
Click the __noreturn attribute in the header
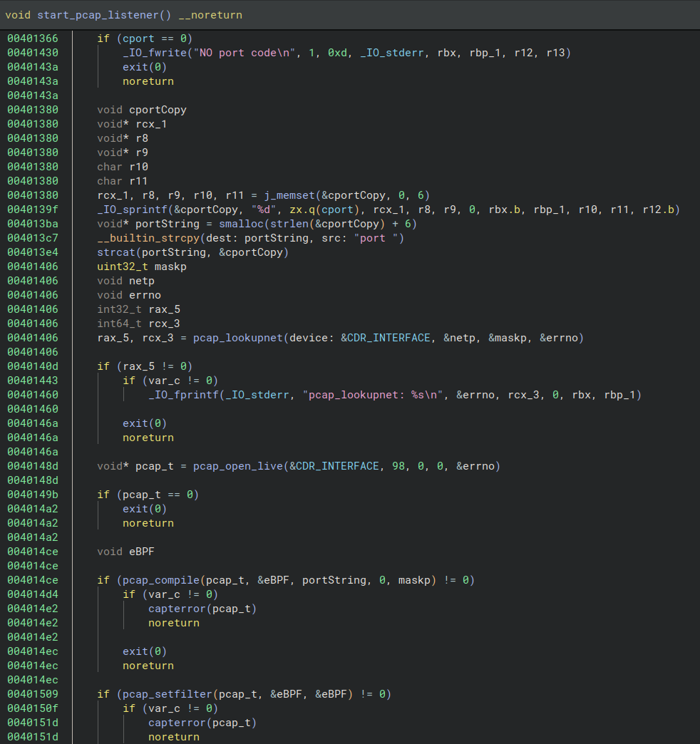[x=210, y=15]
